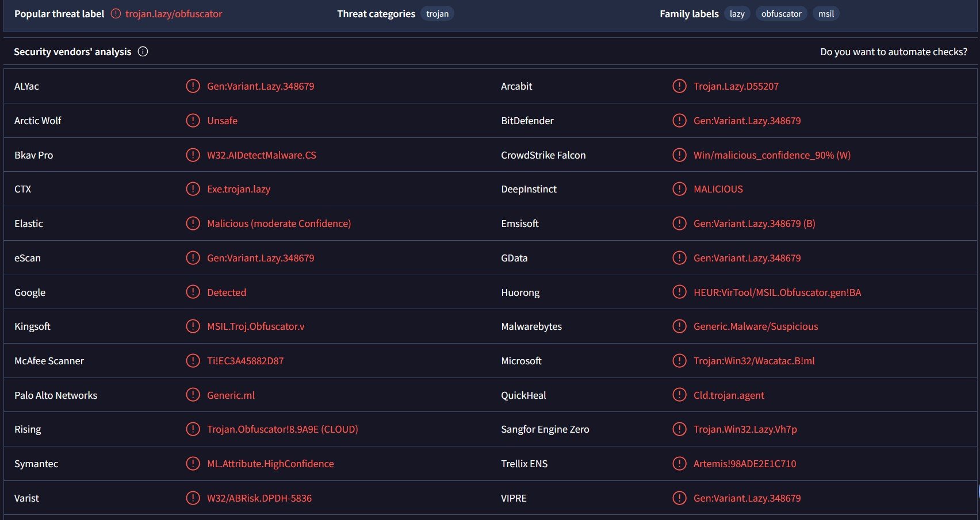Click the Malicious (moderate Confidence) result
The width and height of the screenshot is (980, 520).
click(x=279, y=224)
